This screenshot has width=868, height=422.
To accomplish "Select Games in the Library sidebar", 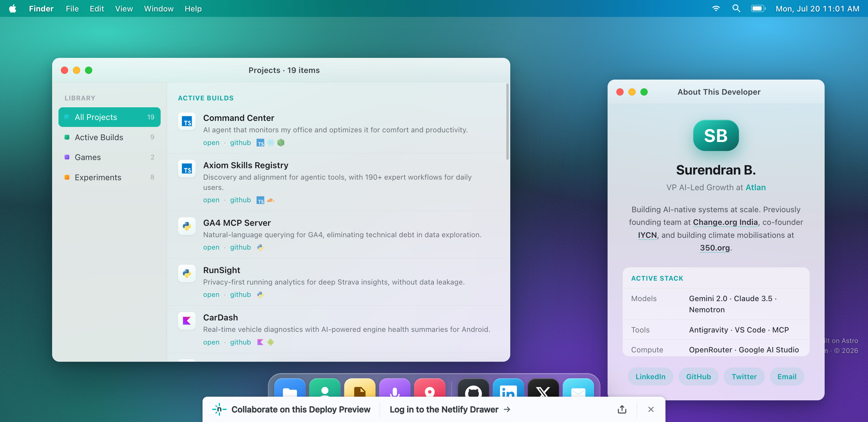I will click(109, 157).
